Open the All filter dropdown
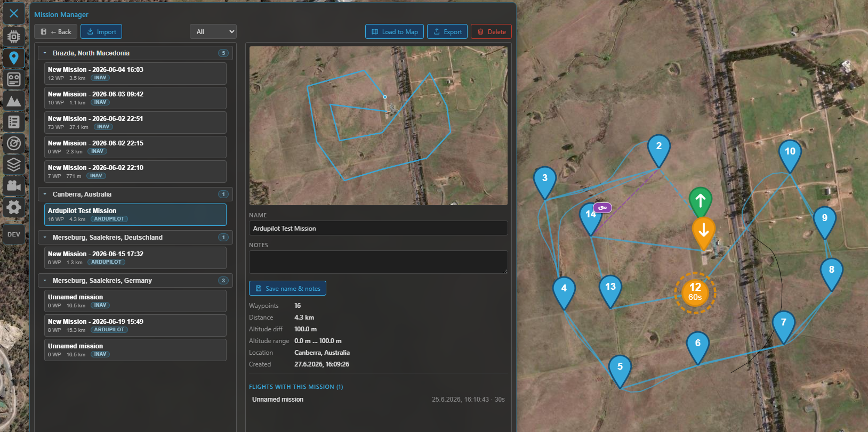 (x=213, y=32)
